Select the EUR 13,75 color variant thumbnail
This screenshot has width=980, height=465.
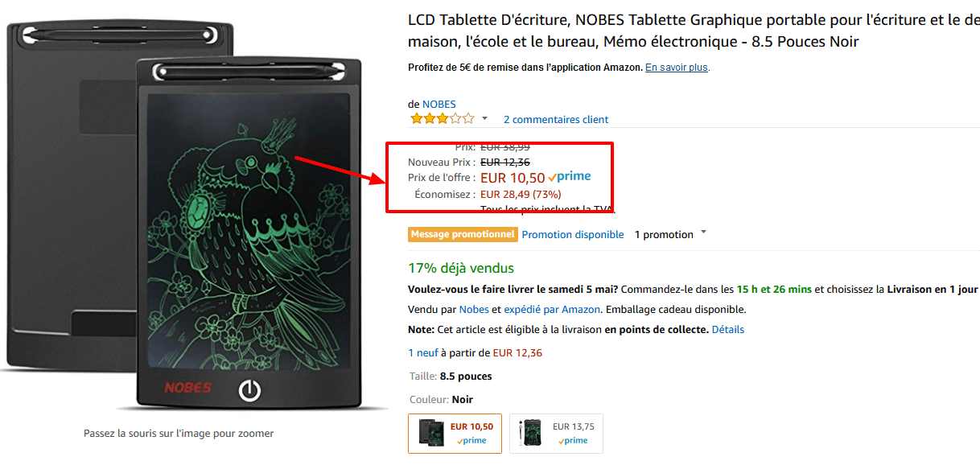[x=556, y=433]
